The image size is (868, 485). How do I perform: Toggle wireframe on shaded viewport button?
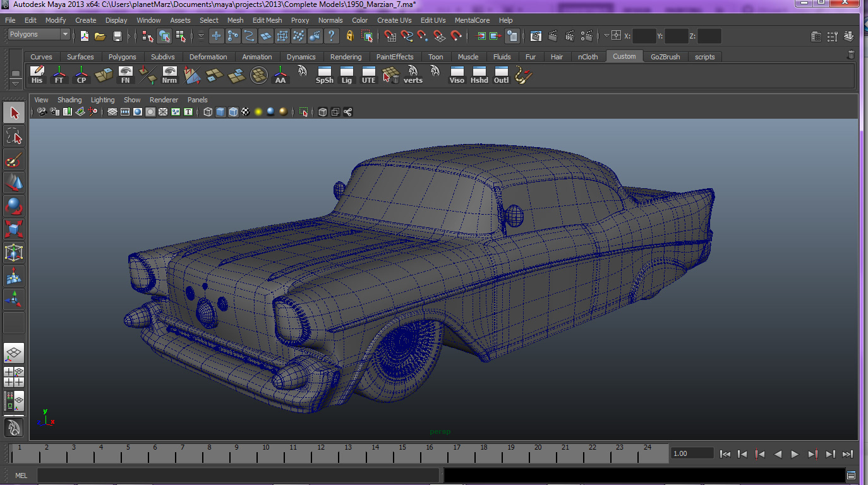click(x=233, y=112)
